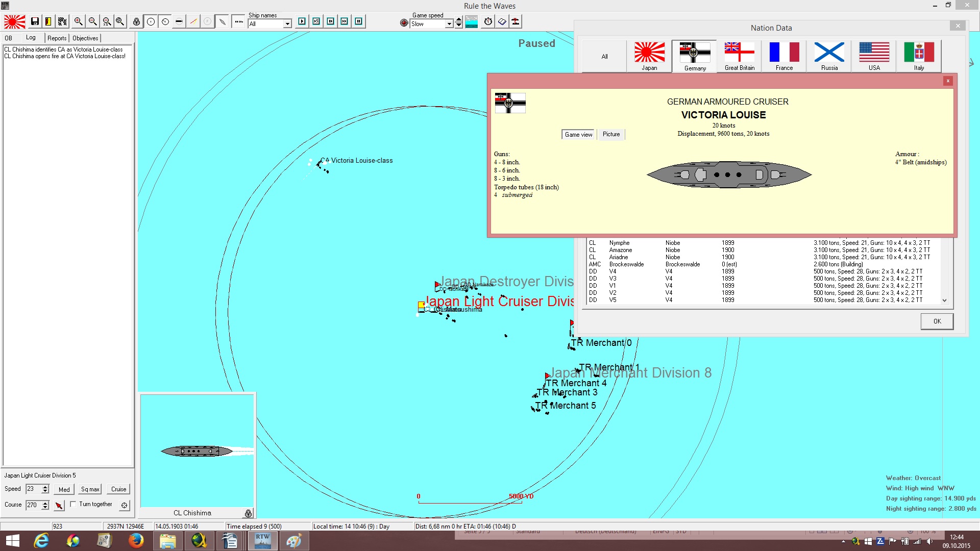The width and height of the screenshot is (980, 551).
Task: Click the red arrow set course button
Action: click(59, 505)
